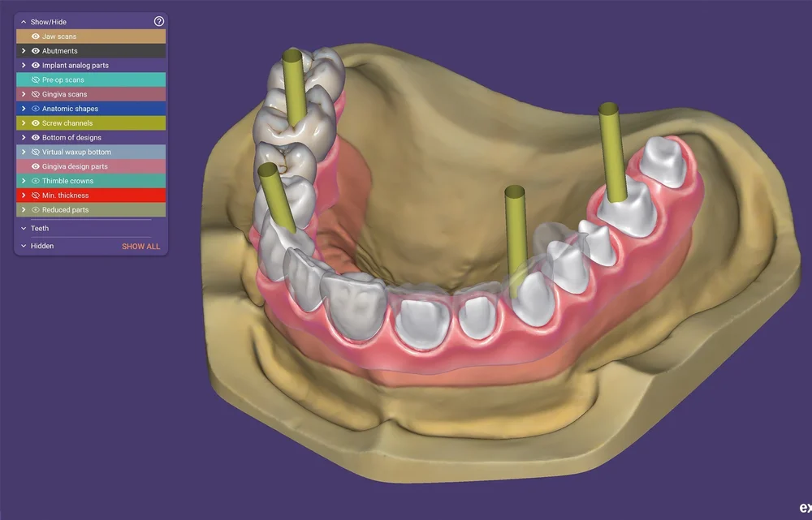Viewport: 812px width, 520px height.
Task: Open the Show/Hide panel help icon
Action: point(159,21)
